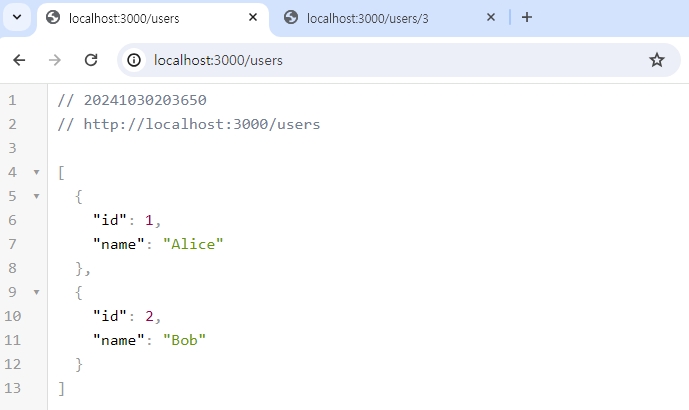Viewport: 689px width, 410px height.
Task: Select the "Bob" name value
Action: 184,340
